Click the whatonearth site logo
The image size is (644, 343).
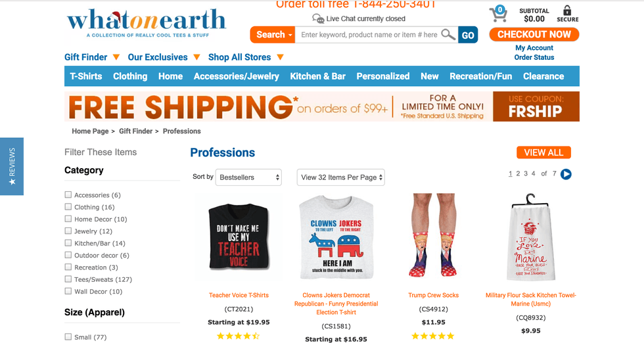(x=147, y=24)
